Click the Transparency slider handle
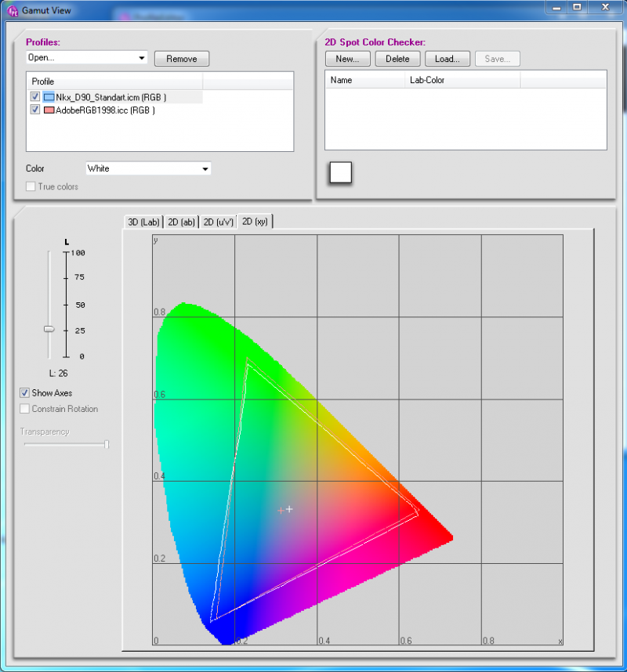Image resolution: width=627 pixels, height=672 pixels. coord(107,444)
